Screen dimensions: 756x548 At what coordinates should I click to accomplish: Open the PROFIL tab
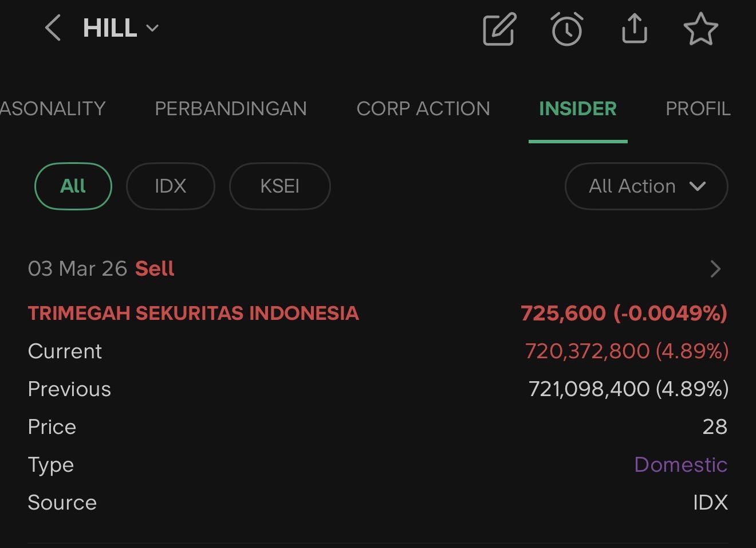click(698, 108)
